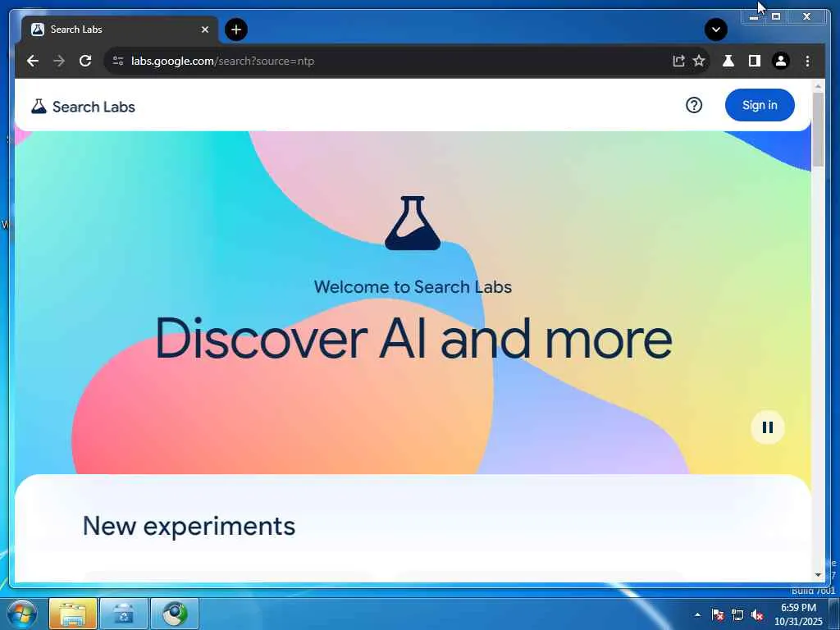Click the network tray icon
Image resolution: width=840 pixels, height=630 pixels.
coord(737,614)
